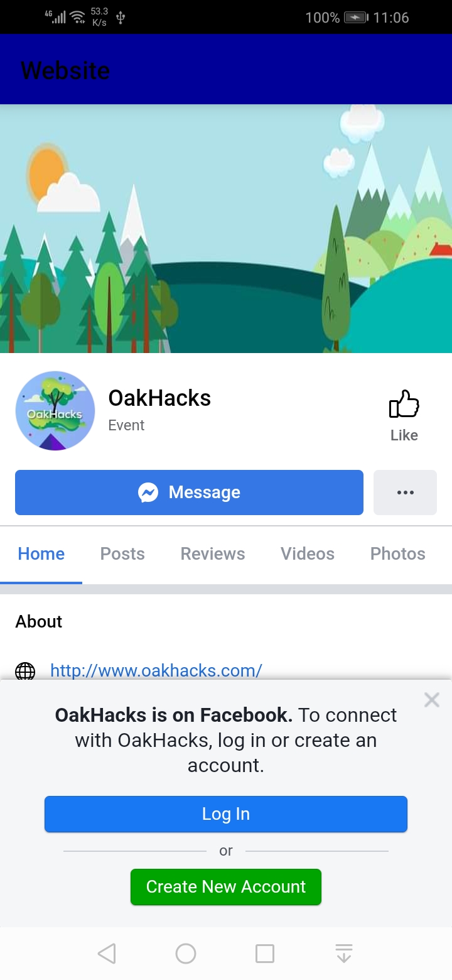Open recent apps via square icon

click(x=265, y=954)
